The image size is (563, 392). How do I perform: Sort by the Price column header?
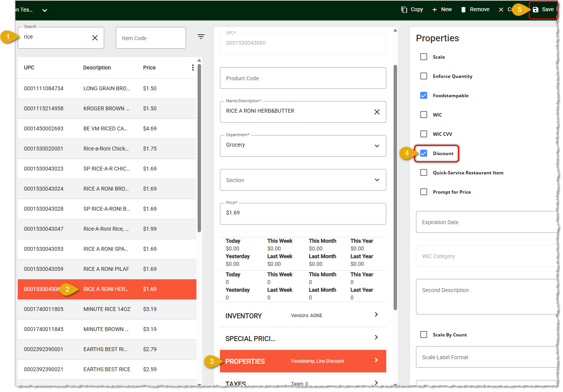[149, 68]
